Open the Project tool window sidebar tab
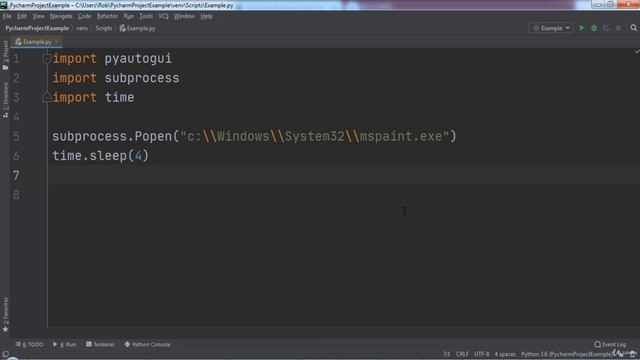The image size is (640, 360). (5, 56)
